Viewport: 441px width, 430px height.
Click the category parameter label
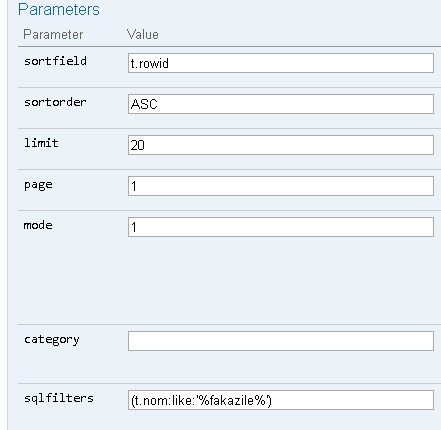pos(52,340)
